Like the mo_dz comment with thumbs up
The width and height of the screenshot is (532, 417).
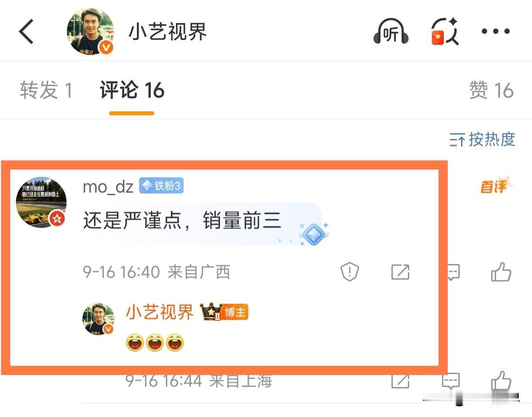pyautogui.click(x=501, y=271)
